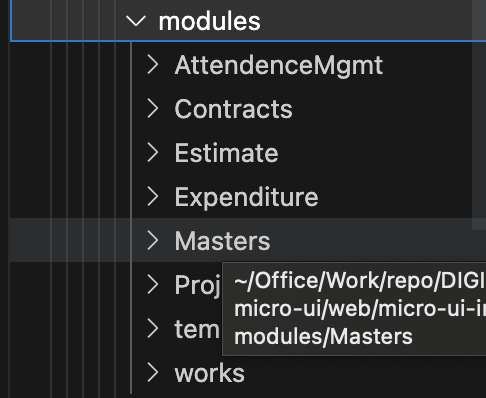Image resolution: width=486 pixels, height=398 pixels.
Task: Click the chevron arrow beside Contracts
Action: coord(153,109)
